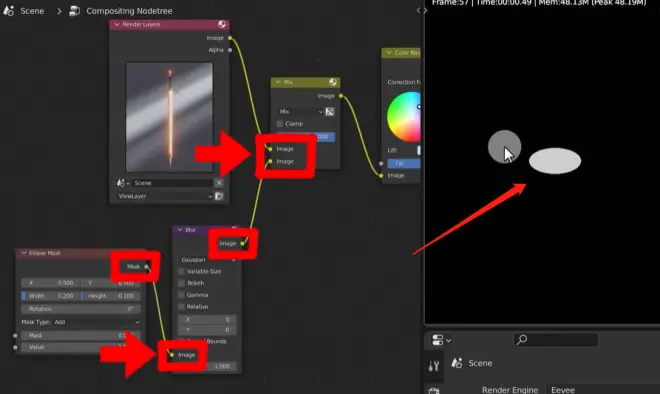
Task: Click the scene icon beside the Scene field
Action: pos(121,183)
